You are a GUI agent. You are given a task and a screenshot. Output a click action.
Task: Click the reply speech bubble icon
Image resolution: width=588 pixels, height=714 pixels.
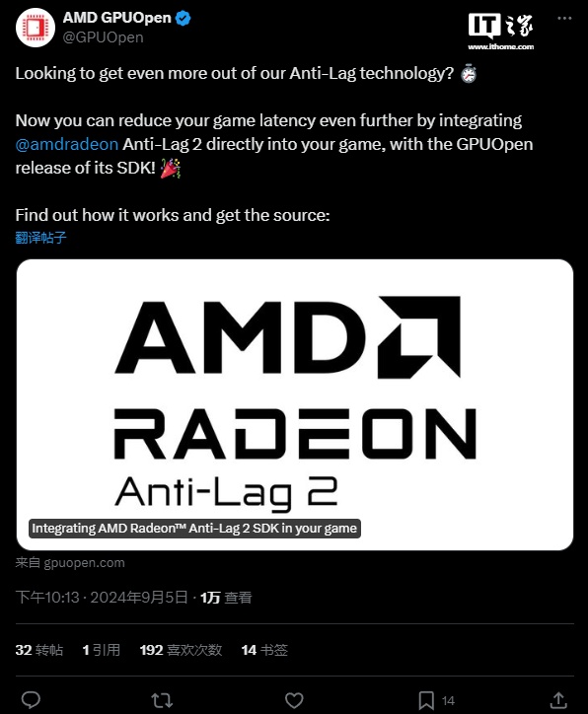pos(31,700)
